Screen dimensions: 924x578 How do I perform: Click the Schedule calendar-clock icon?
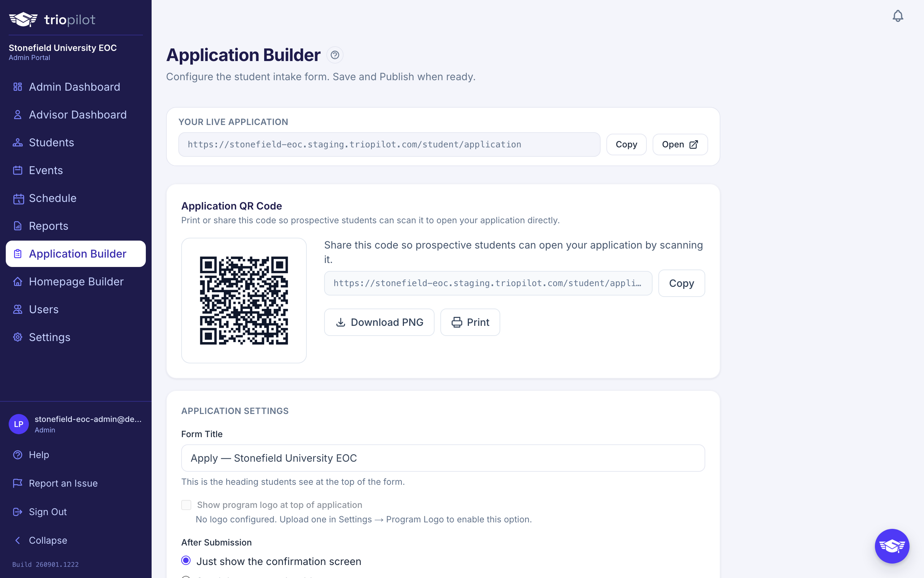pos(18,198)
